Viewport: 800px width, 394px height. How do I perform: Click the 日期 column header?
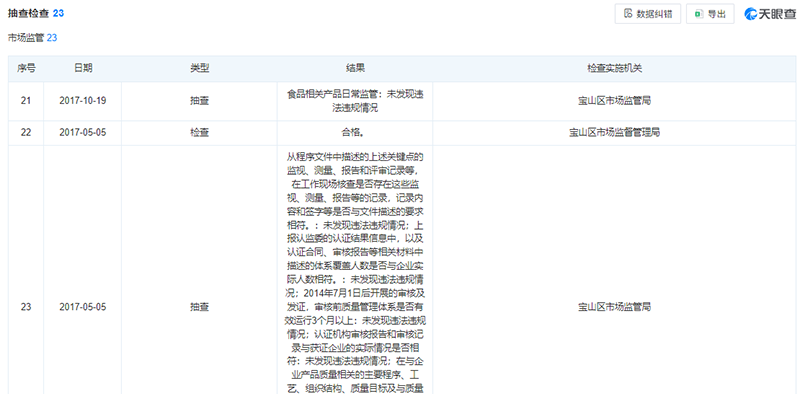click(83, 68)
